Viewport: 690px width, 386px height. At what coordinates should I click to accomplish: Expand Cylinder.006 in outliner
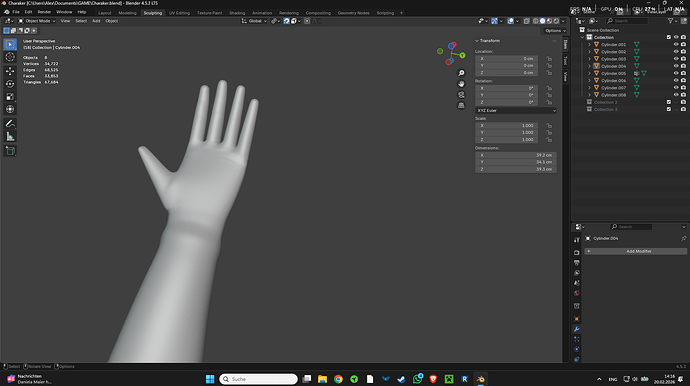tap(589, 81)
